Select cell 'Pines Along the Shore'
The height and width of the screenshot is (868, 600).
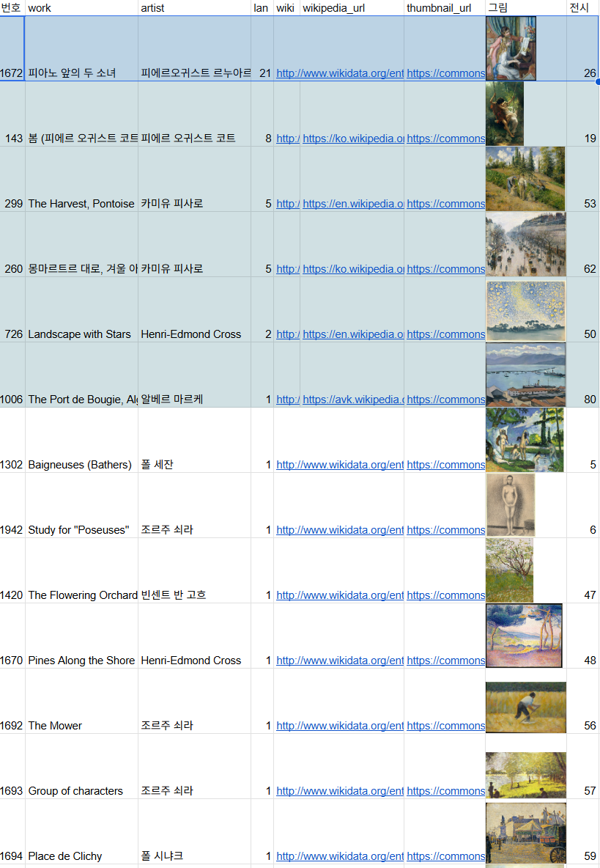pyautogui.click(x=82, y=636)
